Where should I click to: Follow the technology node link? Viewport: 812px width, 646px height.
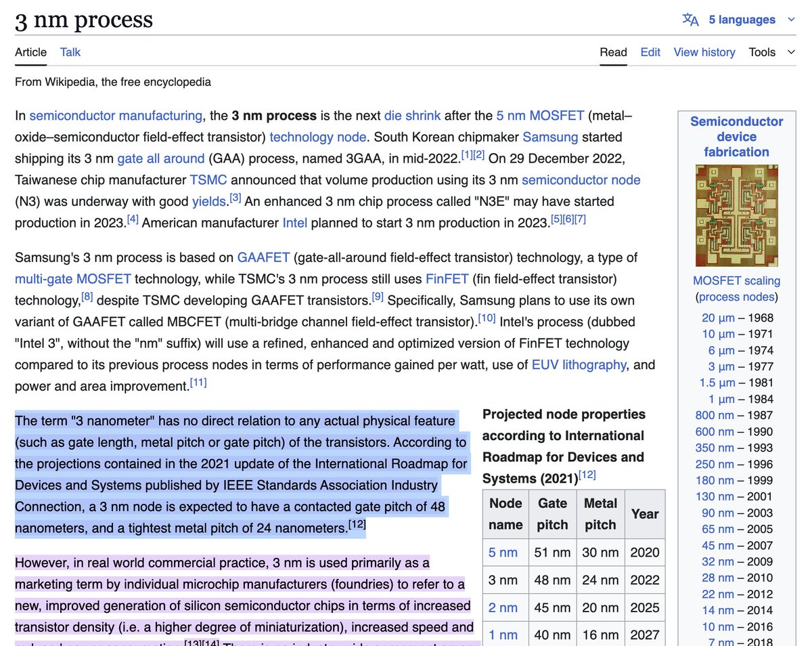click(x=318, y=137)
